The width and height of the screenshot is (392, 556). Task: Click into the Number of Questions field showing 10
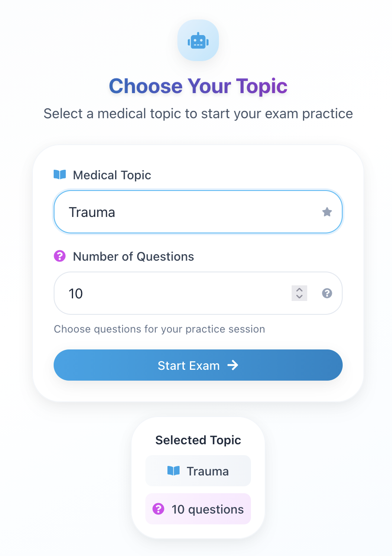point(173,294)
